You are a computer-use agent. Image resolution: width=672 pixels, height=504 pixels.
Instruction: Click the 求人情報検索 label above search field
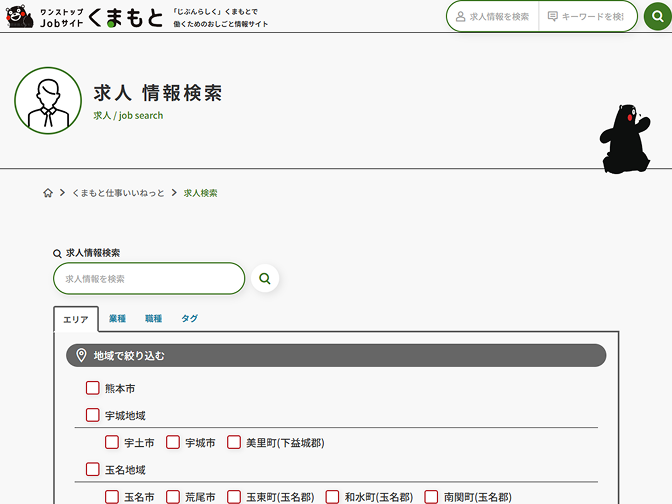93,253
